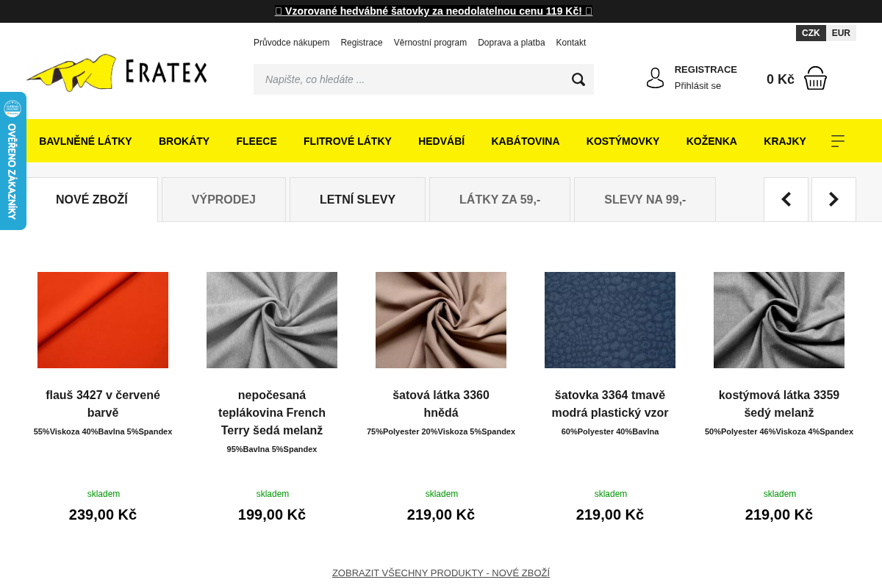Click composition 75%Polyester 20%Viskoza 5%Spandex
This screenshot has width=882, height=588.
[441, 431]
